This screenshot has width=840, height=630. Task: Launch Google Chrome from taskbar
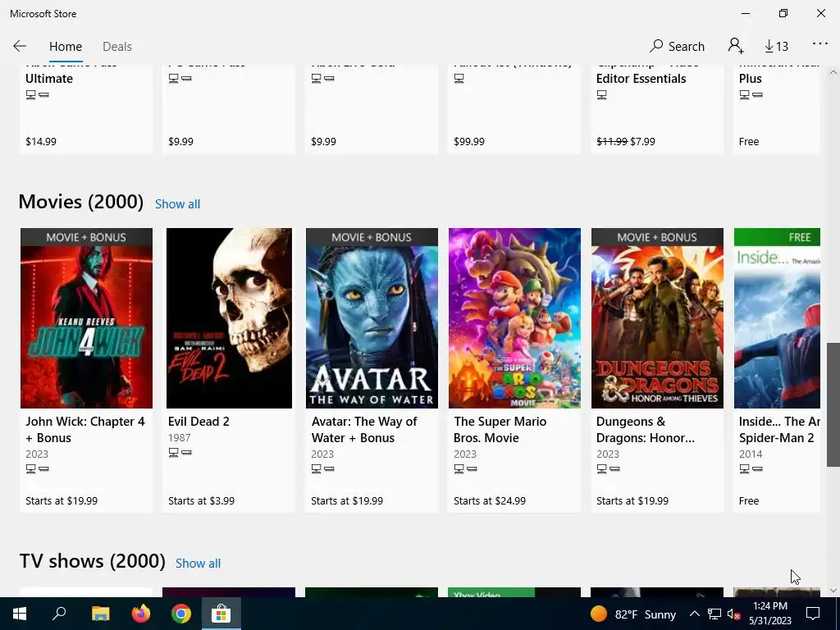tap(181, 614)
